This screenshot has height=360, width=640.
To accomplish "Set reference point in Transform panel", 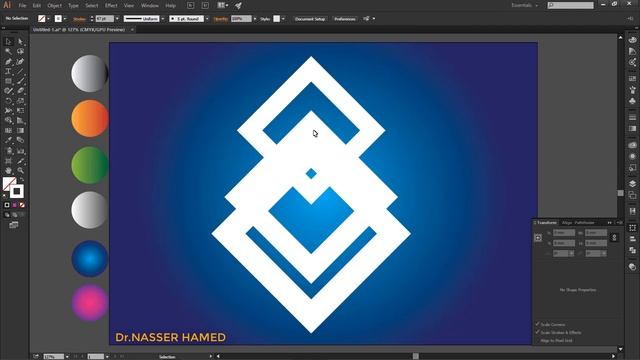I will (538, 238).
